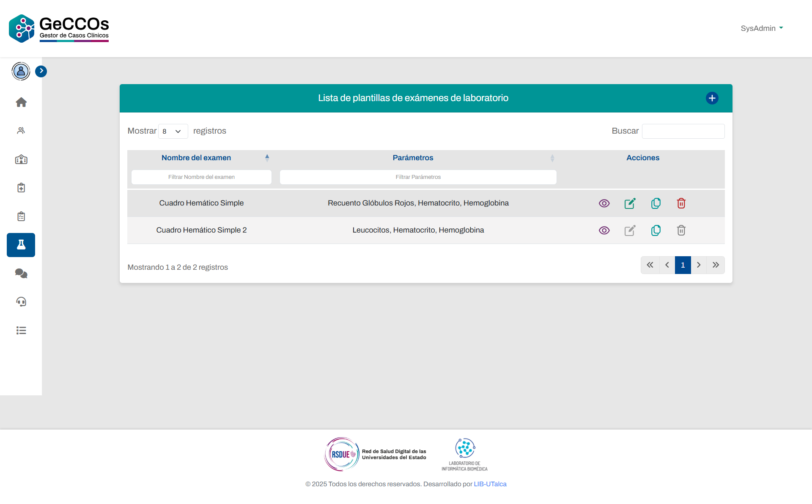Duplicate the Cuadro Hemático Simple 2 template
Screen dimensions: 812x504
coord(656,230)
